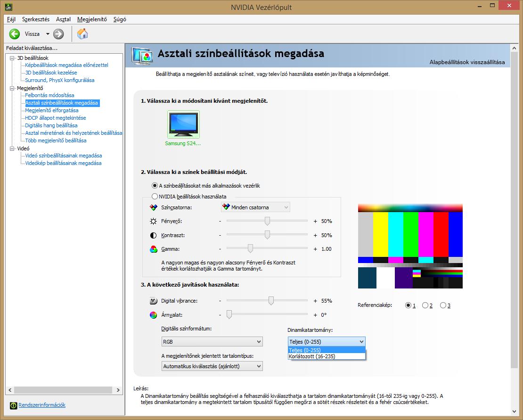Collapse the Dinamikatartomány Teljes (0-255) combo box

(x=327, y=342)
